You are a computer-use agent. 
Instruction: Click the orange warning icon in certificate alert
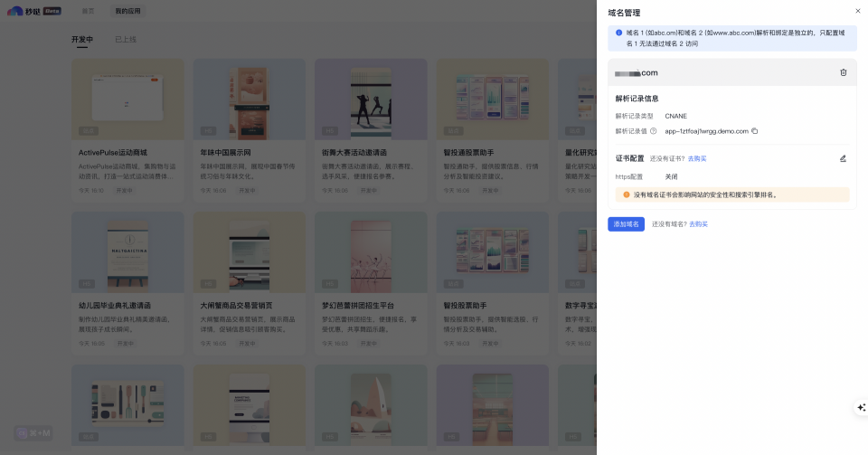[x=626, y=194]
